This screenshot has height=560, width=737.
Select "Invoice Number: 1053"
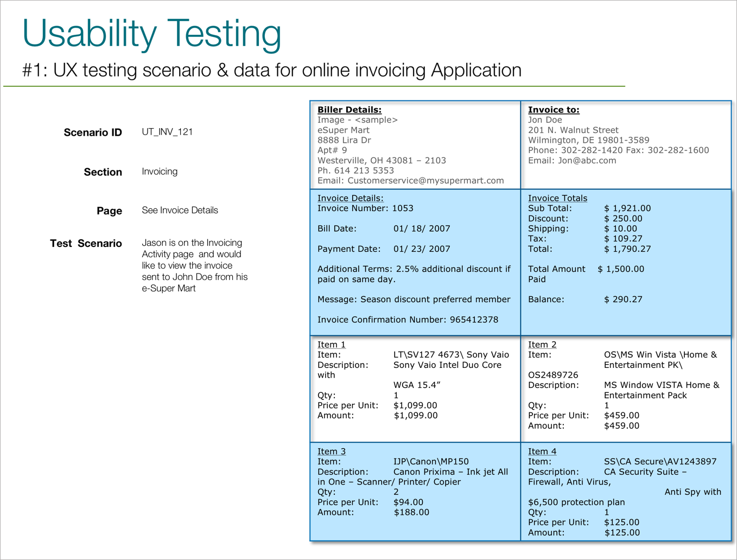(x=365, y=208)
